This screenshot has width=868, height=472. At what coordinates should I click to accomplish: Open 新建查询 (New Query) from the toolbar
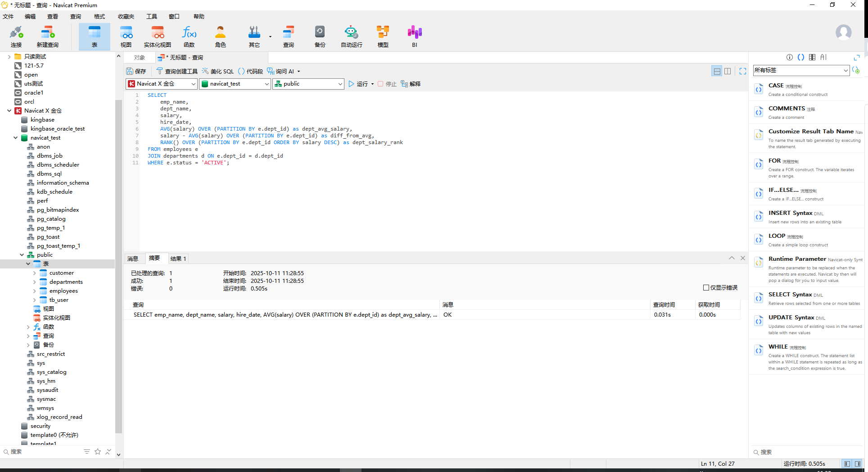47,36
